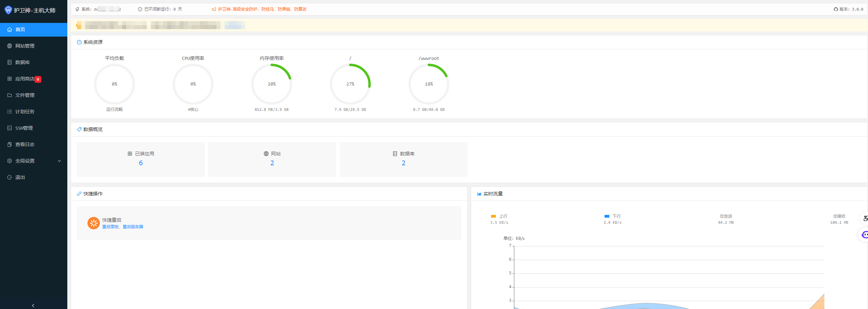Click the 重启面板 link
Screen dimensions: 868x309
pyautogui.click(x=110, y=227)
